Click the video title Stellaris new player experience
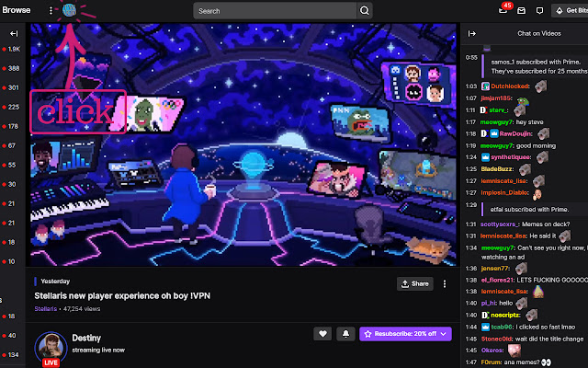This screenshot has height=368, width=588. click(122, 296)
